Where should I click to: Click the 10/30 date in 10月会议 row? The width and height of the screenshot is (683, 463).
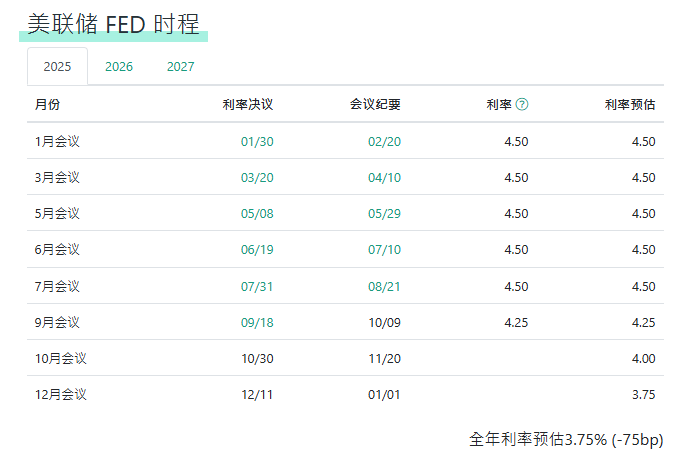pyautogui.click(x=257, y=358)
